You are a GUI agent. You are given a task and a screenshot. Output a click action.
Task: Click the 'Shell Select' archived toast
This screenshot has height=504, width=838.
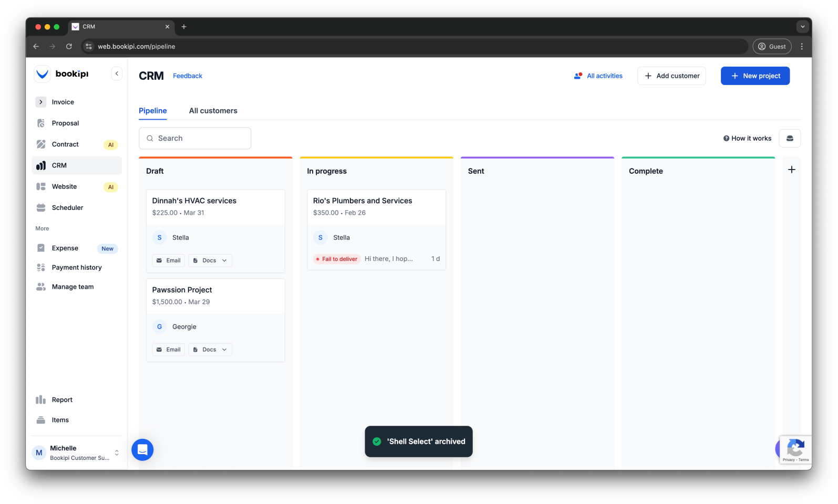(x=419, y=442)
